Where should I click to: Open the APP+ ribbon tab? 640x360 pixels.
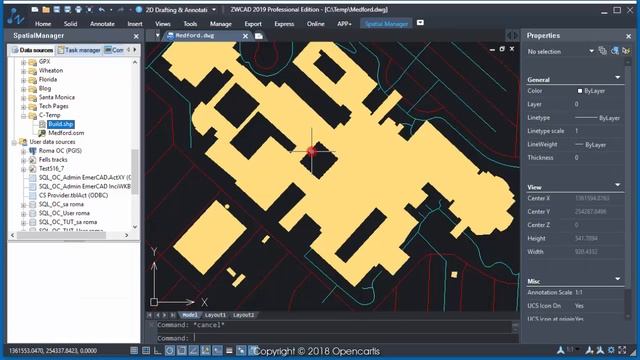[x=344, y=24]
